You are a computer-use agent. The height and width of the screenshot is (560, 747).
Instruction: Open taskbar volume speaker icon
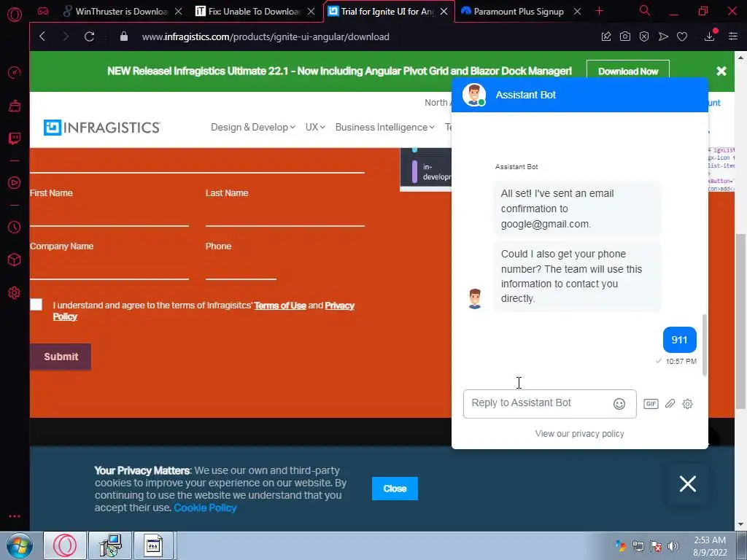[x=673, y=546]
